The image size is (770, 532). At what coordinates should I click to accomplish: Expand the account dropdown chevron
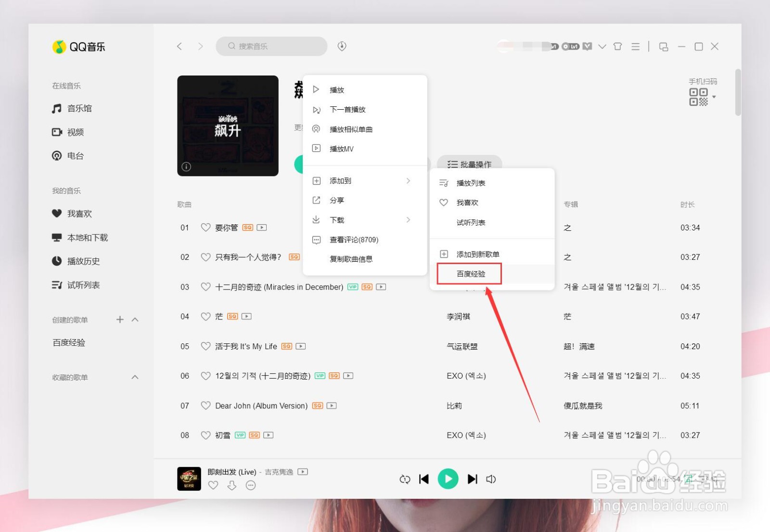tap(602, 47)
